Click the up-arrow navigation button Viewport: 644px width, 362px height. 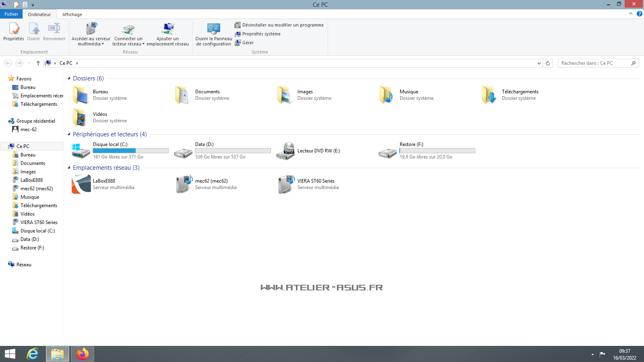(x=38, y=63)
